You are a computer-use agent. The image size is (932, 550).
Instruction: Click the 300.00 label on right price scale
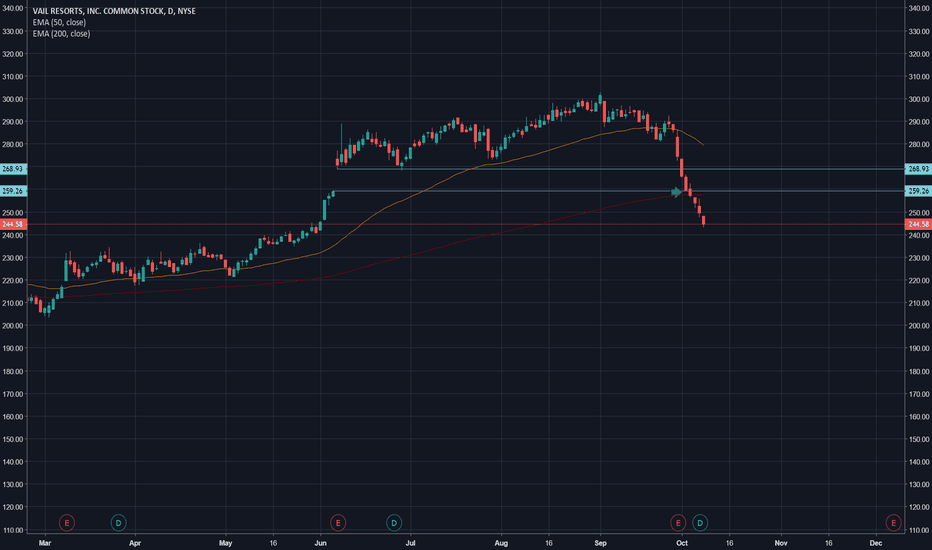(919, 99)
